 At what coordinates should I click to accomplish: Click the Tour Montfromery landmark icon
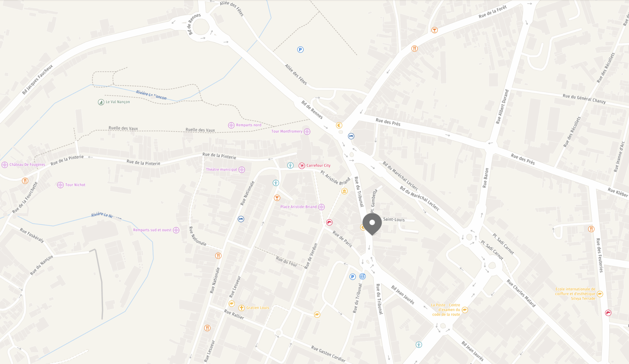pyautogui.click(x=307, y=131)
